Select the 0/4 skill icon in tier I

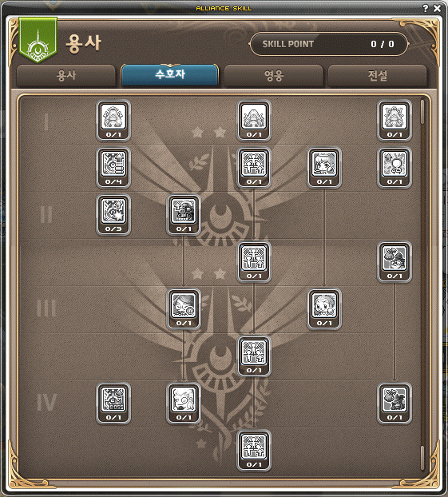click(113, 168)
